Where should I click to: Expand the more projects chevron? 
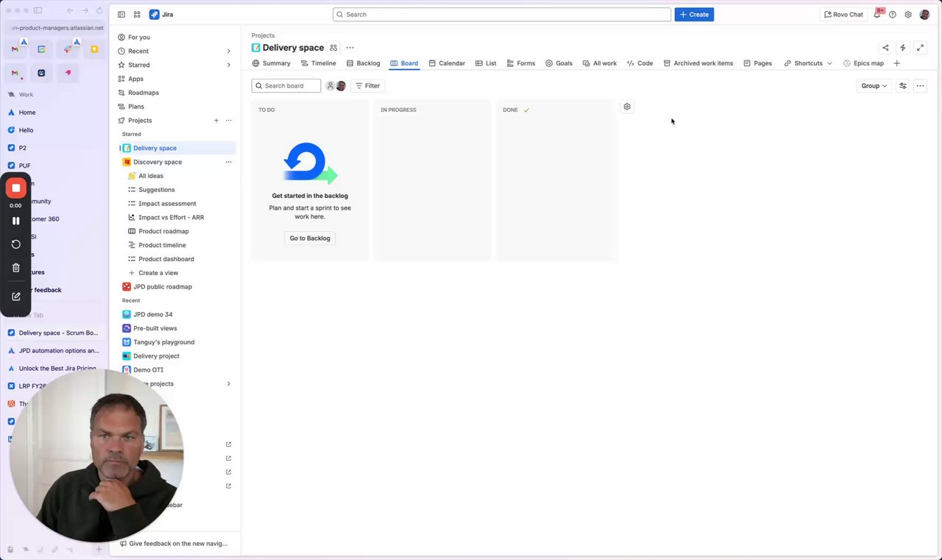pyautogui.click(x=228, y=384)
